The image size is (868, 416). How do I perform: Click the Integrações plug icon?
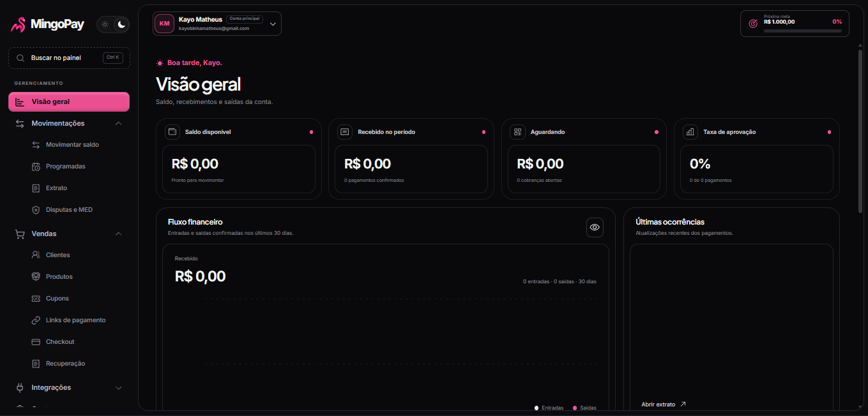tap(20, 387)
